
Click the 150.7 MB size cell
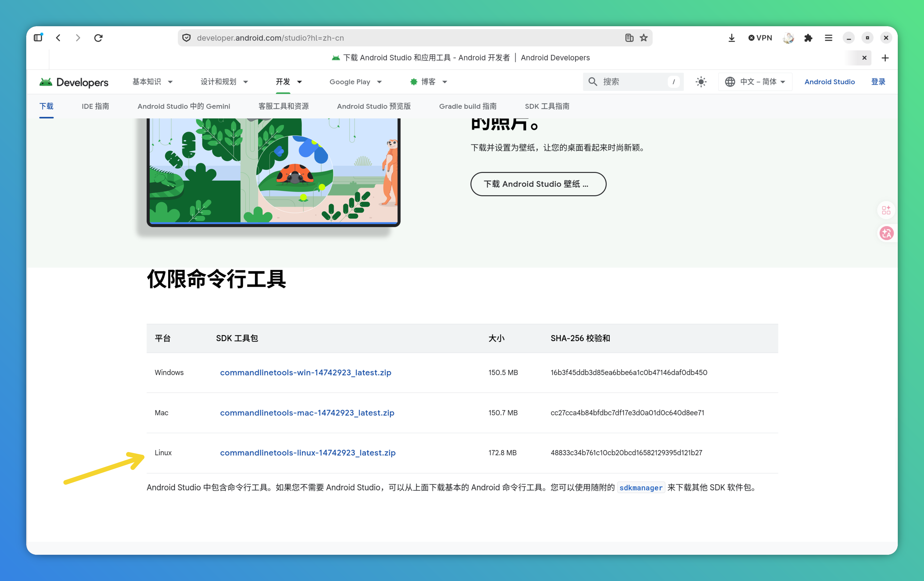pyautogui.click(x=503, y=413)
